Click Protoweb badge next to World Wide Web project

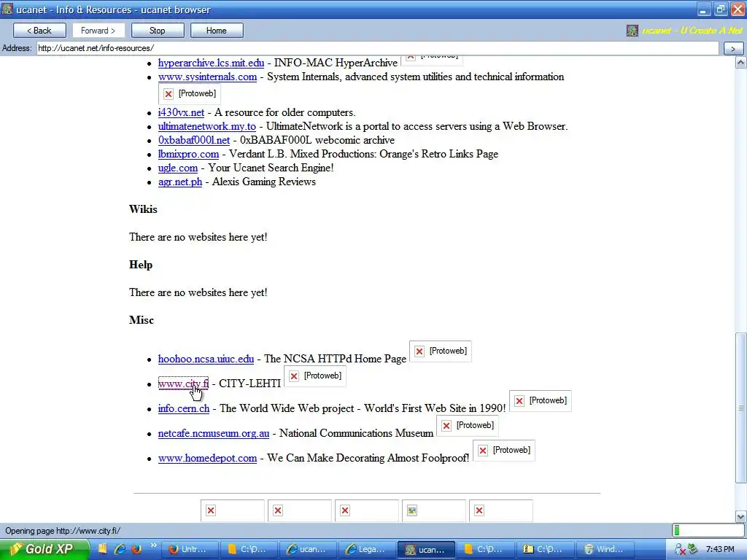(541, 401)
